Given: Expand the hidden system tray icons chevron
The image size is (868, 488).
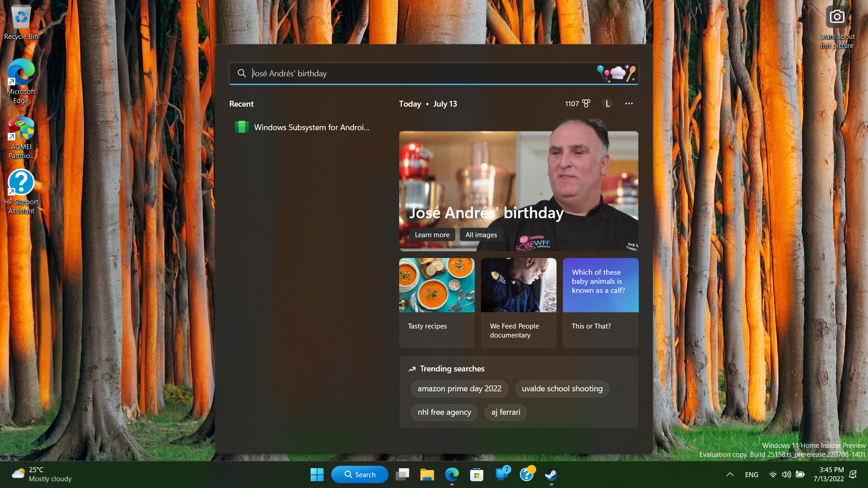Looking at the screenshot, I should [730, 474].
